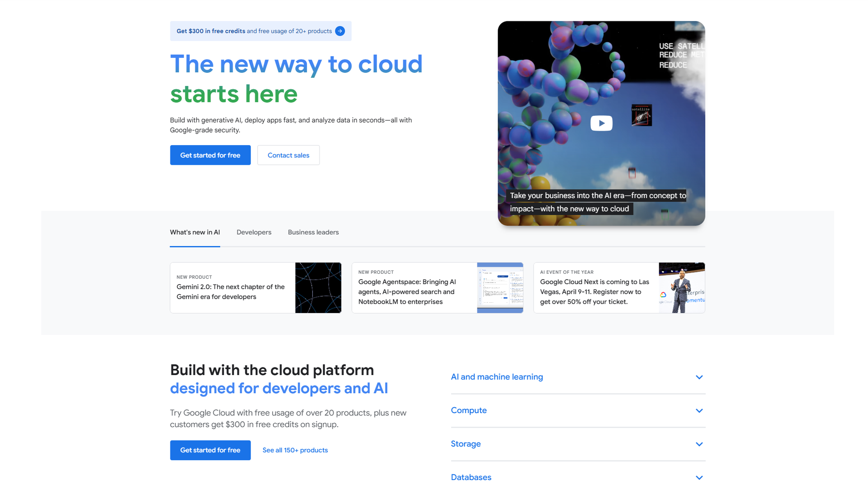868x490 pixels.
Task: Expand the Storage section chevron
Action: pyautogui.click(x=699, y=444)
